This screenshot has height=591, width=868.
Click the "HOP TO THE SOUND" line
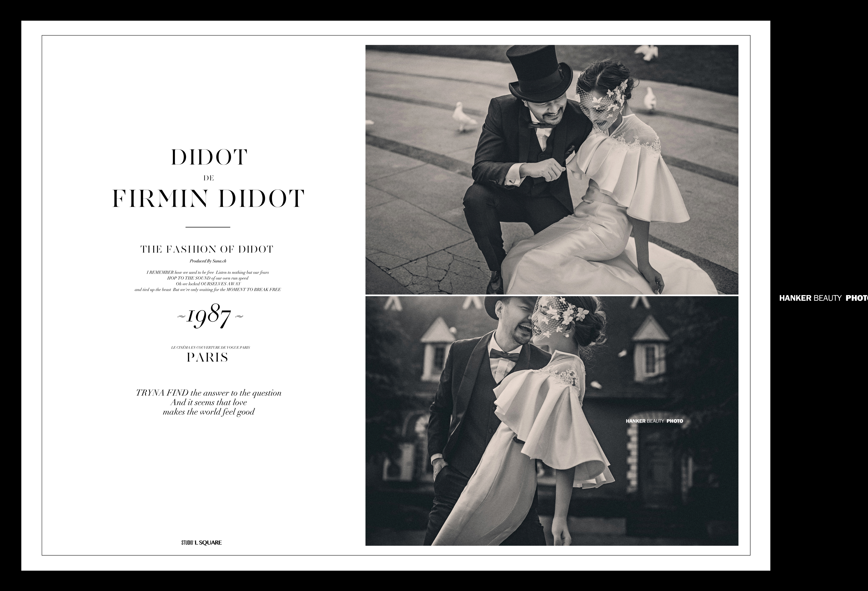pyautogui.click(x=208, y=278)
